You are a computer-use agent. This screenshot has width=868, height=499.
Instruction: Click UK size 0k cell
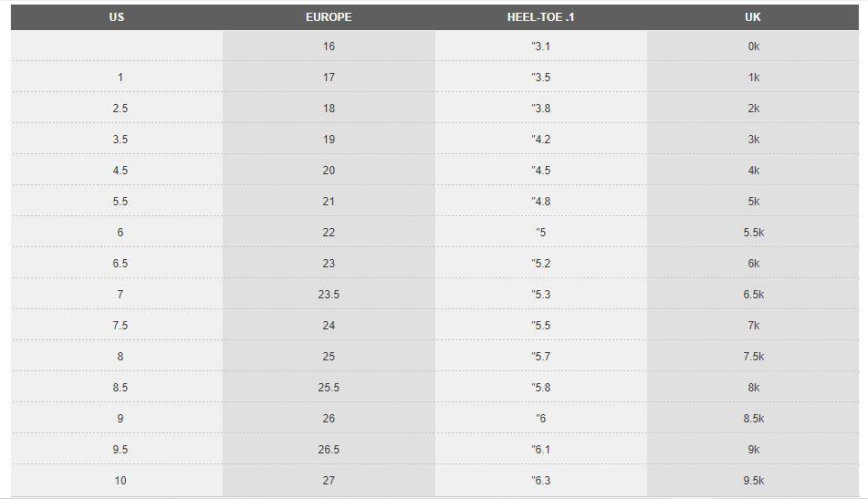(753, 47)
